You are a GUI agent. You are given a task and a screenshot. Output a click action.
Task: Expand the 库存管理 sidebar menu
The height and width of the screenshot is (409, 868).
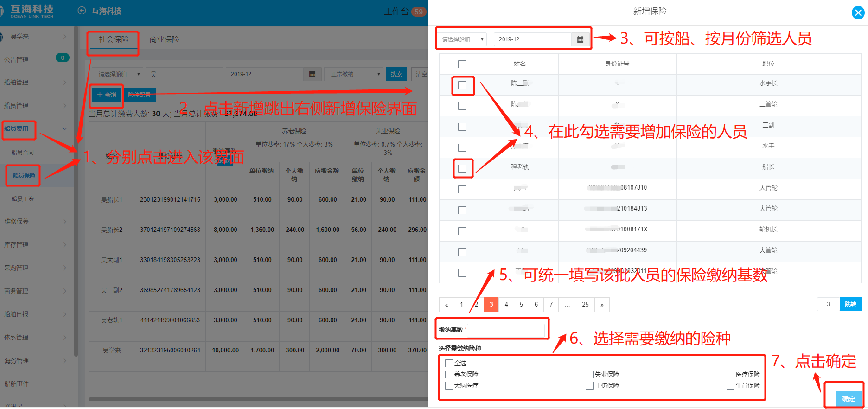point(64,245)
